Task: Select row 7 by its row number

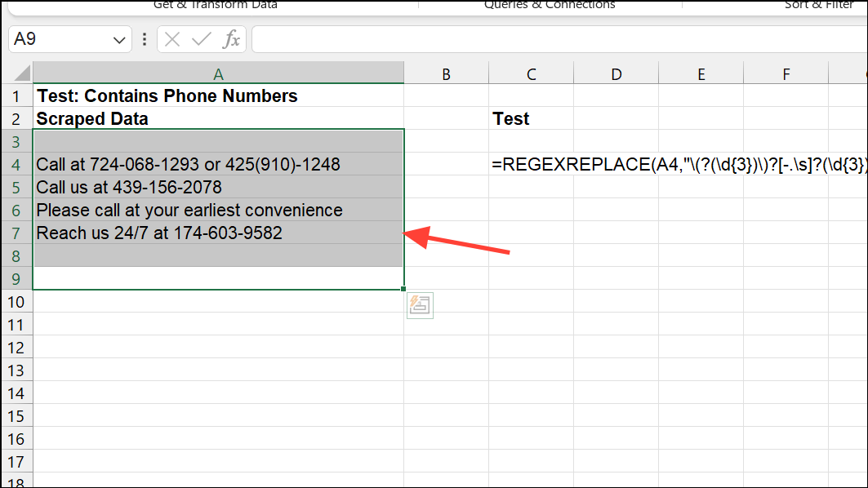Action: (16, 233)
